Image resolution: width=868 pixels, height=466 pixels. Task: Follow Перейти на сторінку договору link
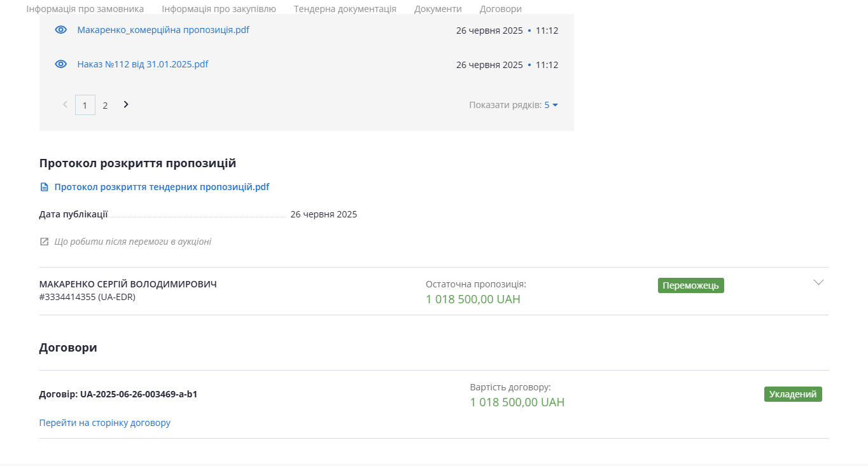pyautogui.click(x=105, y=423)
